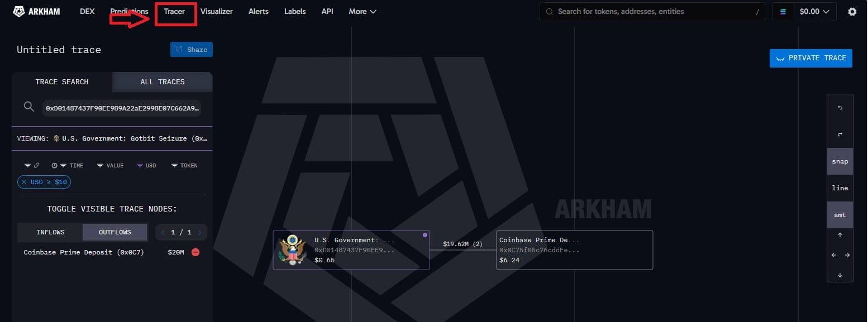Screen dimensions: 868x322
Task: Toggle snap mode on the canvas toolbar
Action: (x=840, y=161)
